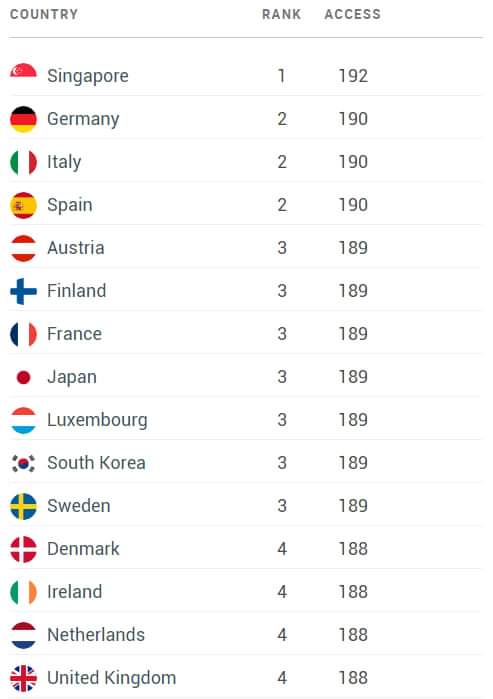Select the Italy flag icon
Screen dimensions: 493x699
[23, 162]
